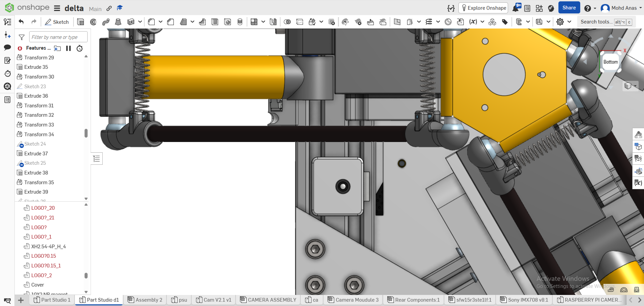
Task: Select the Transform tool
Action: (312, 22)
